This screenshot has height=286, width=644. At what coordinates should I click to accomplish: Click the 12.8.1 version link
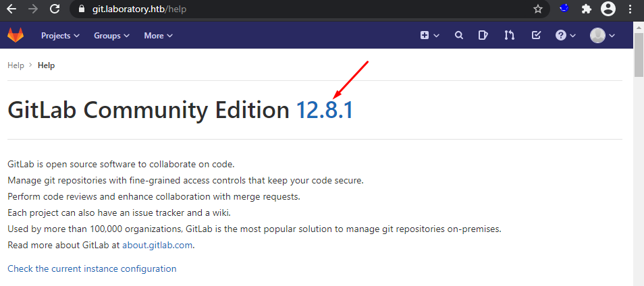coord(325,111)
